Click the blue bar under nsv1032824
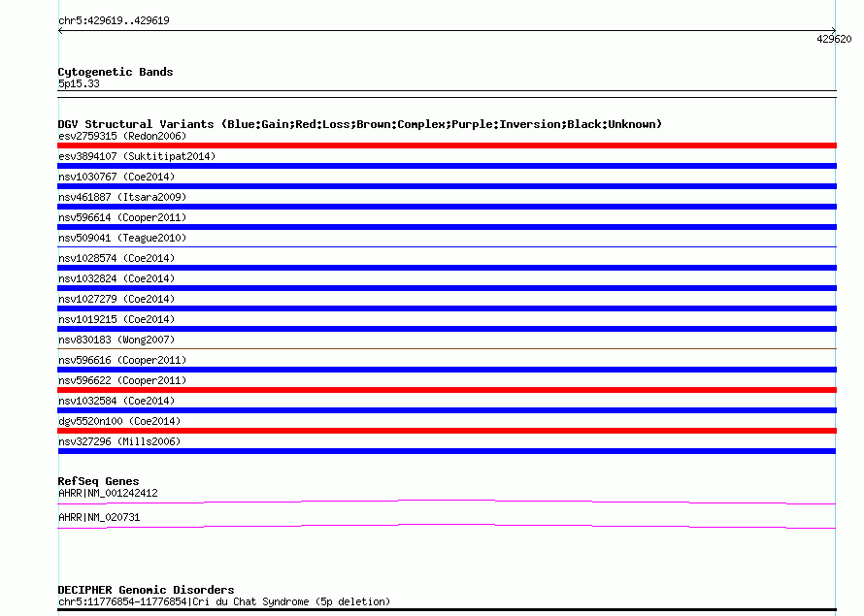The height and width of the screenshot is (616, 864). [x=447, y=288]
